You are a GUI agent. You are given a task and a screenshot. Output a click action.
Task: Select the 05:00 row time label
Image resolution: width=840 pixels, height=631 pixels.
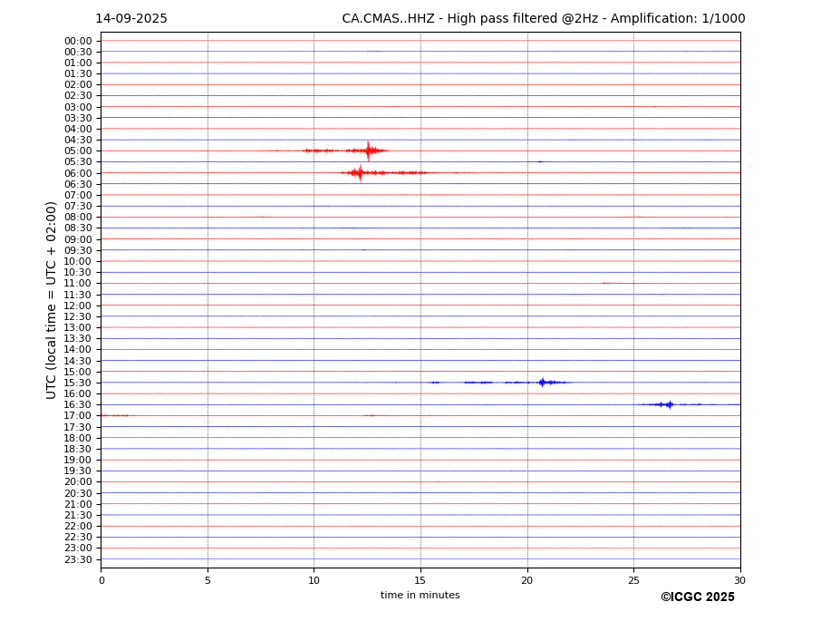[x=78, y=150]
